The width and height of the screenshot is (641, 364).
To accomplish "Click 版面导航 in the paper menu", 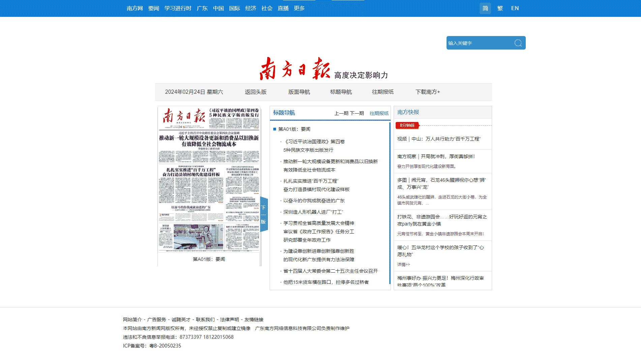I will (299, 92).
